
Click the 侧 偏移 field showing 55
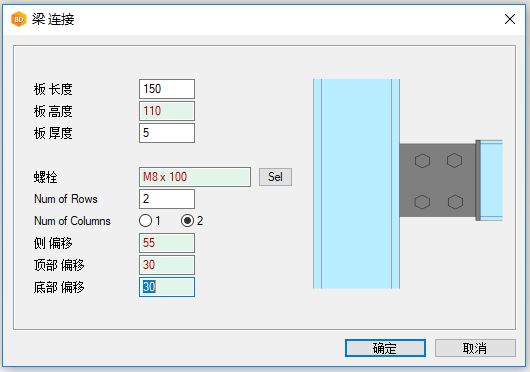167,243
